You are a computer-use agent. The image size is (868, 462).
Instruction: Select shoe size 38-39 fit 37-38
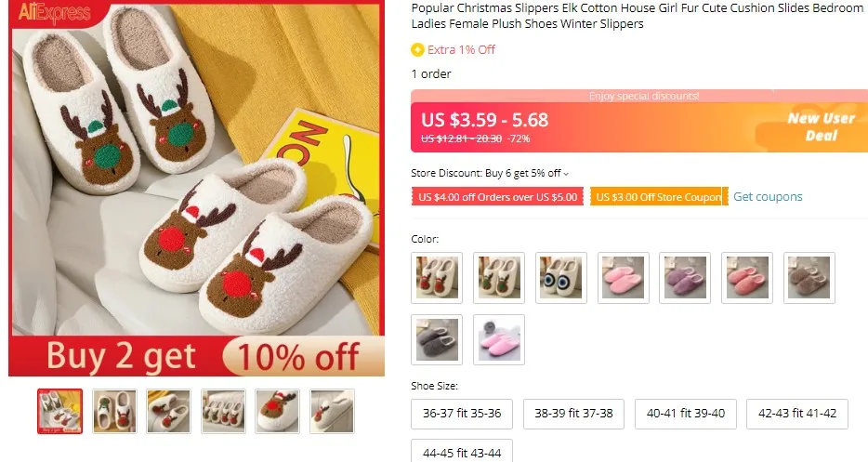click(573, 414)
